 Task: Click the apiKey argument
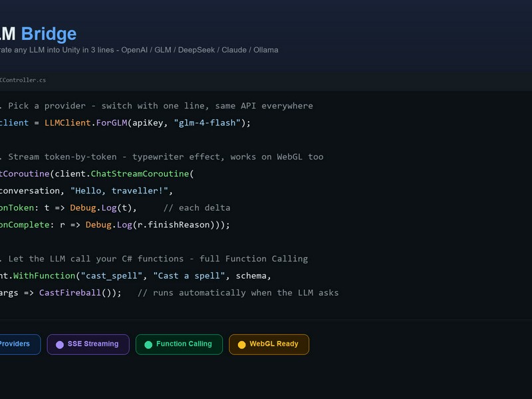point(148,123)
